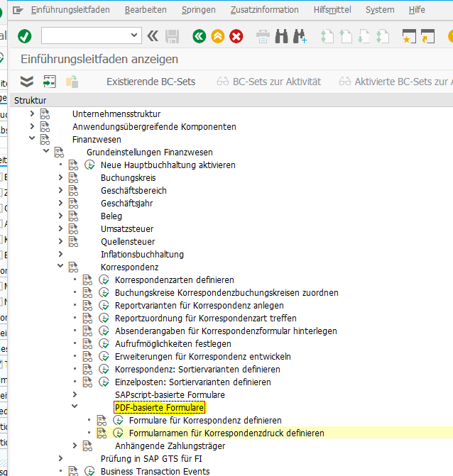Click the position on node icon beside Expand All
453x476 pixels.
point(50,82)
